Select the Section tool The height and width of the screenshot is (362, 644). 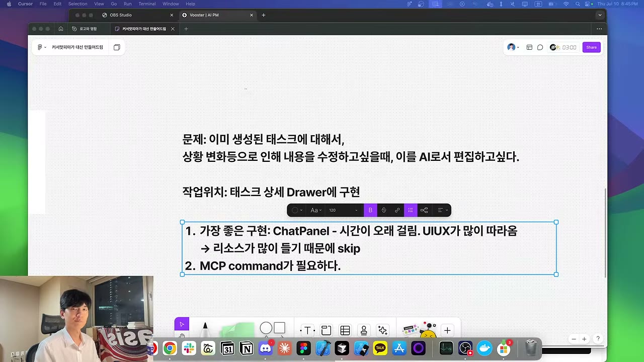[x=326, y=330]
